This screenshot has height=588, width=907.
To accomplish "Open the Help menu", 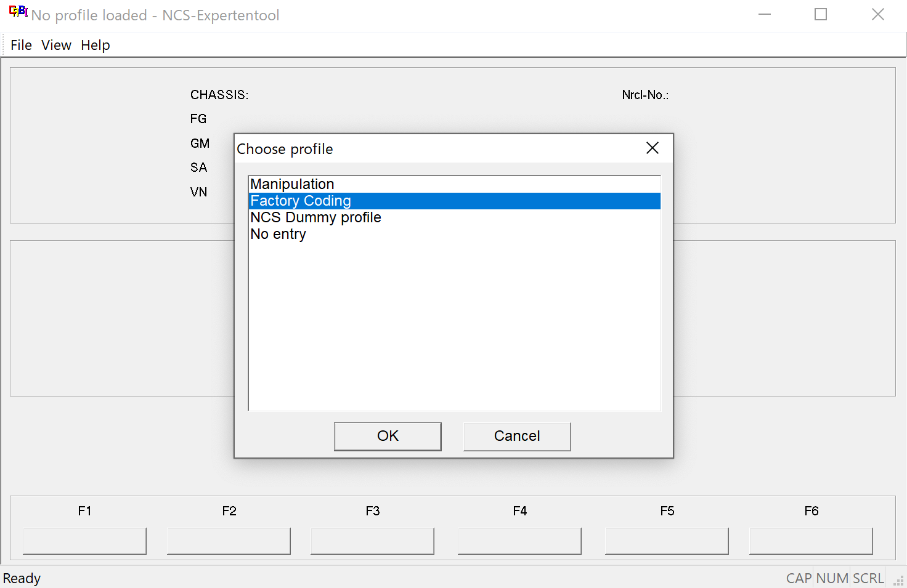I will 95,45.
